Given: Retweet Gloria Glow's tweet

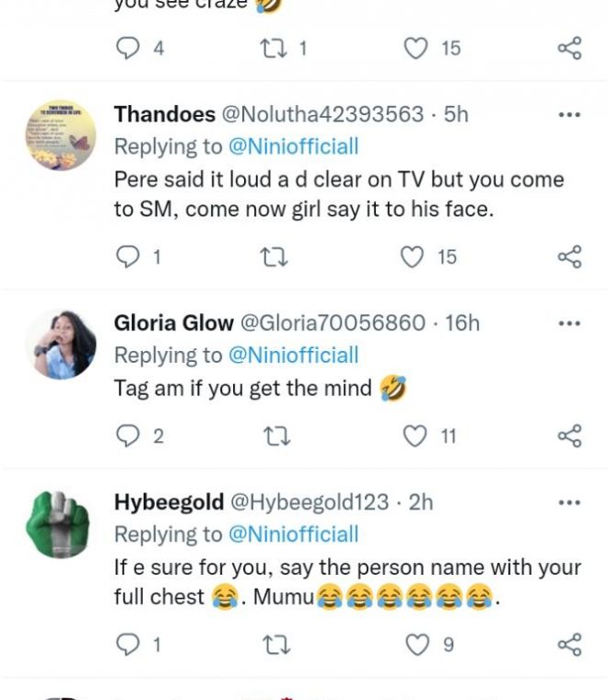Looking at the screenshot, I should (273, 436).
